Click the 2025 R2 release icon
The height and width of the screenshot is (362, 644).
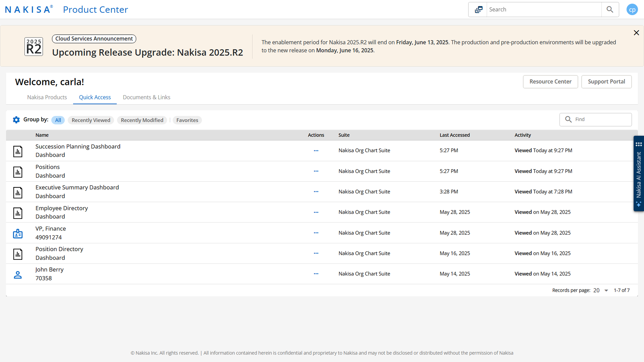tap(34, 46)
